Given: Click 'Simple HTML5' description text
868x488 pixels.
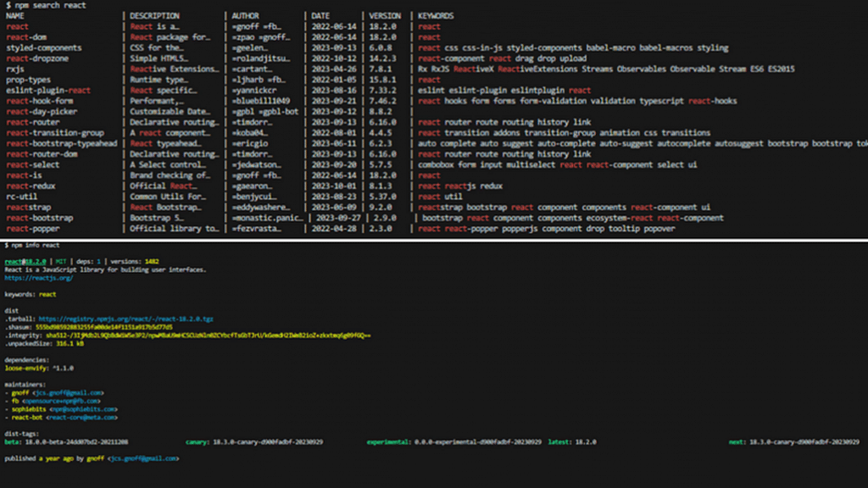Looking at the screenshot, I should 159,58.
